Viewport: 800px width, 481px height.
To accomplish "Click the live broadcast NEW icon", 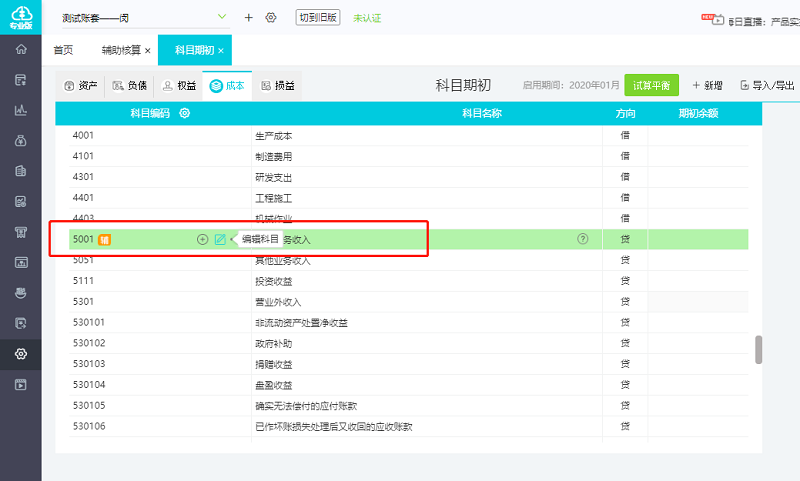I will [x=713, y=20].
